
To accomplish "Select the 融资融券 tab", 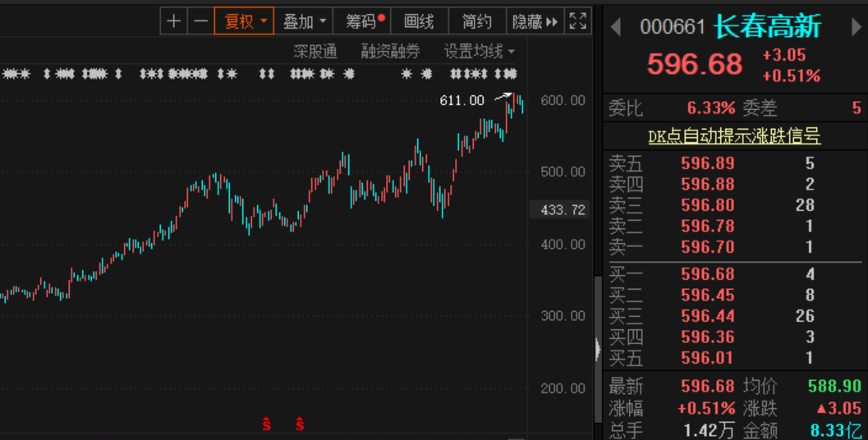I will [390, 52].
